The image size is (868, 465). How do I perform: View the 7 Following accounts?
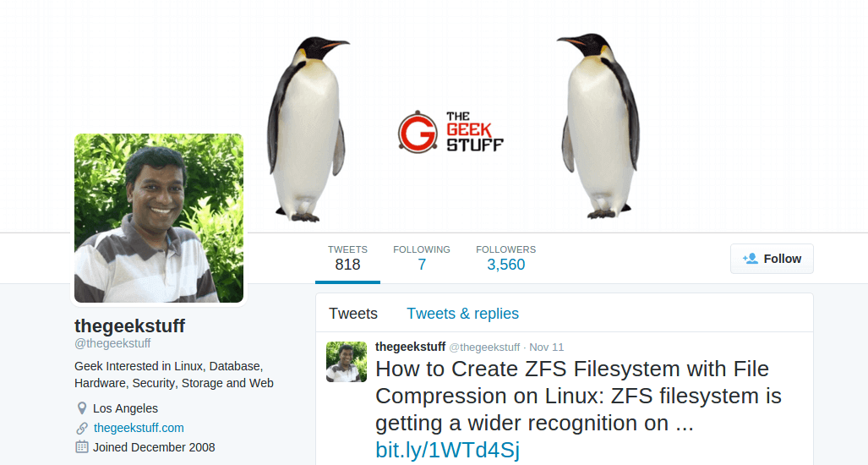click(422, 259)
